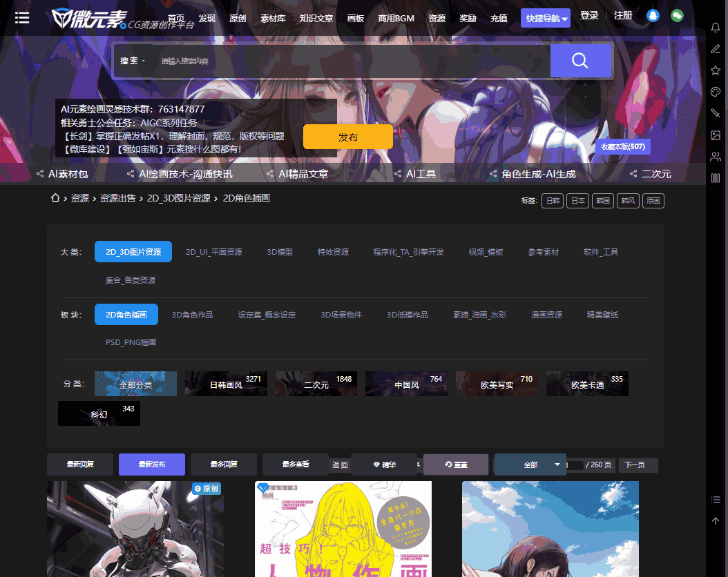Open the white robot helmet artwork thumbnail
This screenshot has width=728, height=577.
[x=135, y=529]
